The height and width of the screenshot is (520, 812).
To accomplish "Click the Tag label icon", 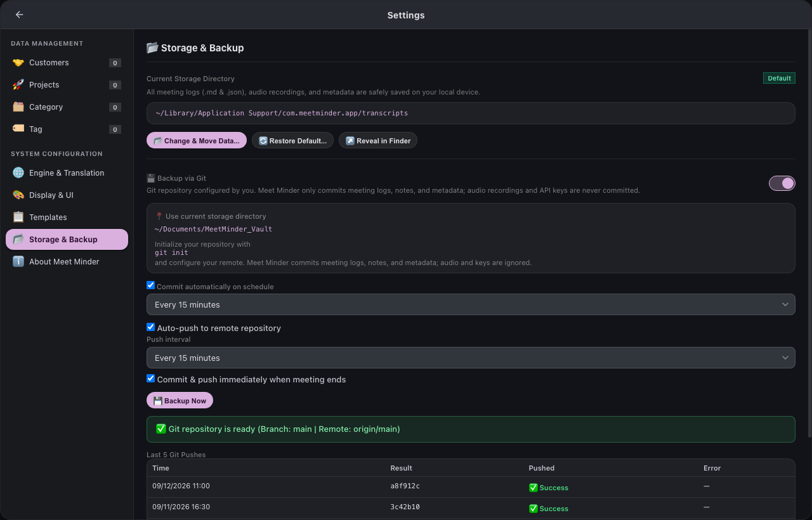I will pos(18,129).
